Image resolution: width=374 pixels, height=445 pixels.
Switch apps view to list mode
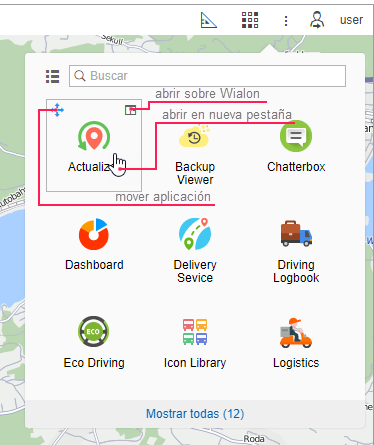[52, 76]
